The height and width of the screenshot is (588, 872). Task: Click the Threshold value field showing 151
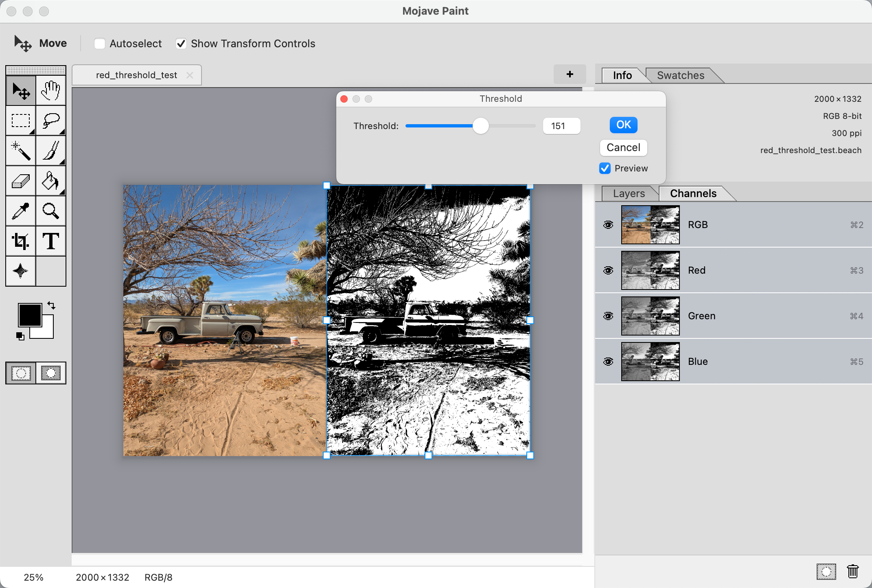[x=561, y=126]
